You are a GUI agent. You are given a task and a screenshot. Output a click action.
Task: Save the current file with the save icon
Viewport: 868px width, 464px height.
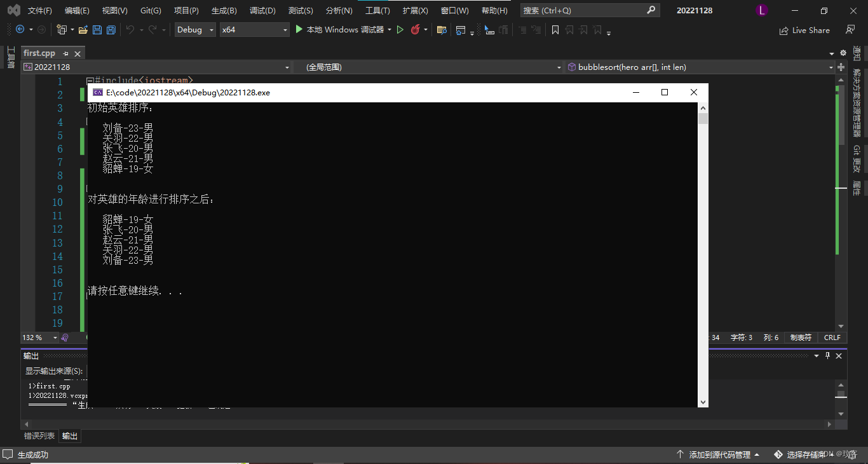point(97,30)
